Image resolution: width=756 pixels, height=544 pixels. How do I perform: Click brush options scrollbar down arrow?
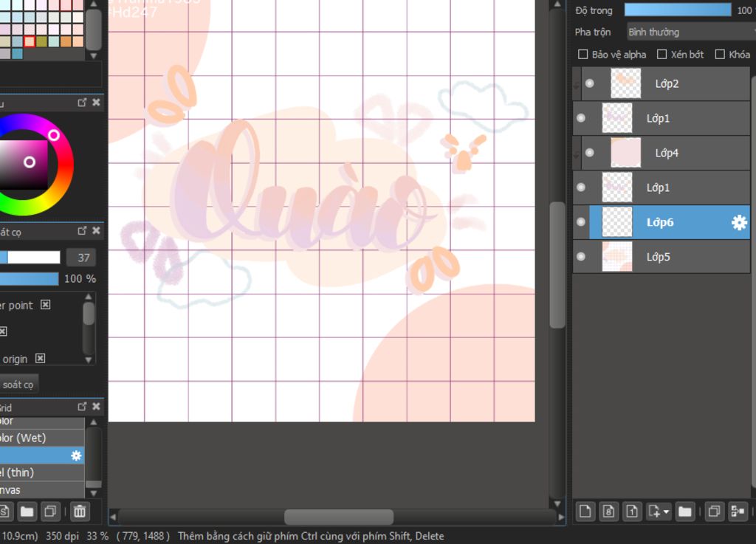[x=89, y=359]
